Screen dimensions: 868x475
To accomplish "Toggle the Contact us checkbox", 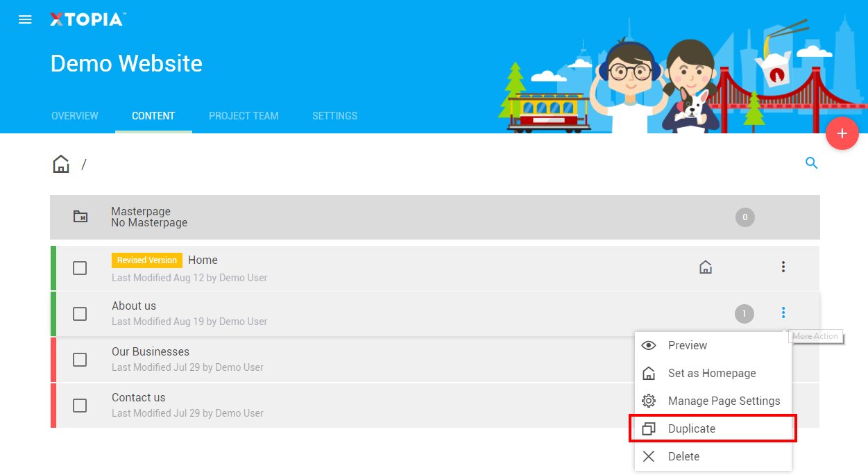I will pos(80,406).
